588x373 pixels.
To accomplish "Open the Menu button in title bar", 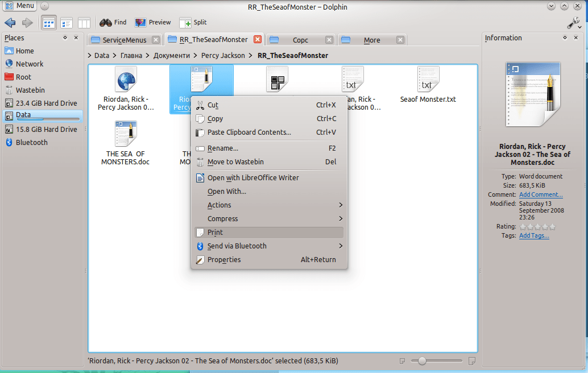I will pos(20,6).
